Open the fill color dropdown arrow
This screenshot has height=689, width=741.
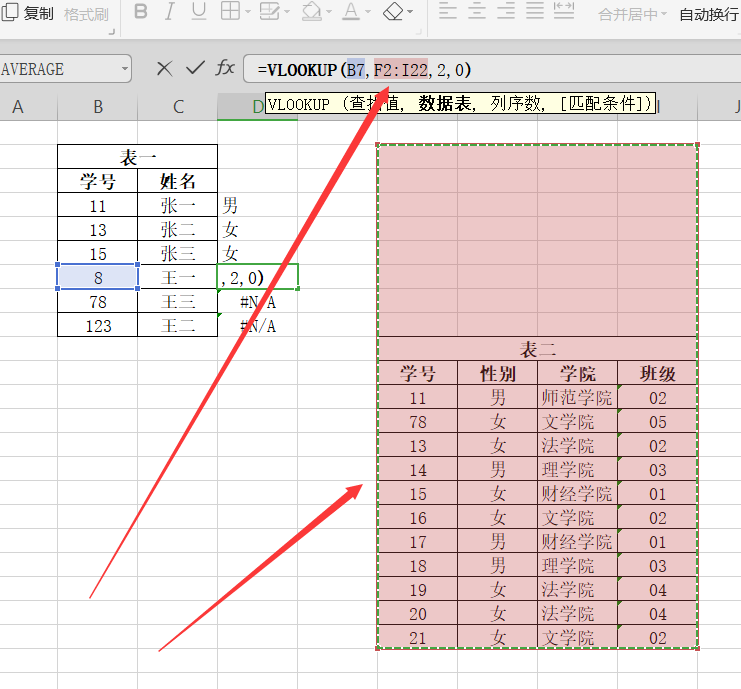328,12
